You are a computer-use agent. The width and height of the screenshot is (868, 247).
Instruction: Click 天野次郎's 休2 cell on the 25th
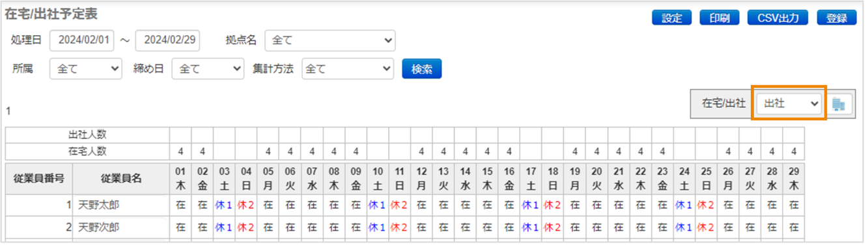[706, 228]
